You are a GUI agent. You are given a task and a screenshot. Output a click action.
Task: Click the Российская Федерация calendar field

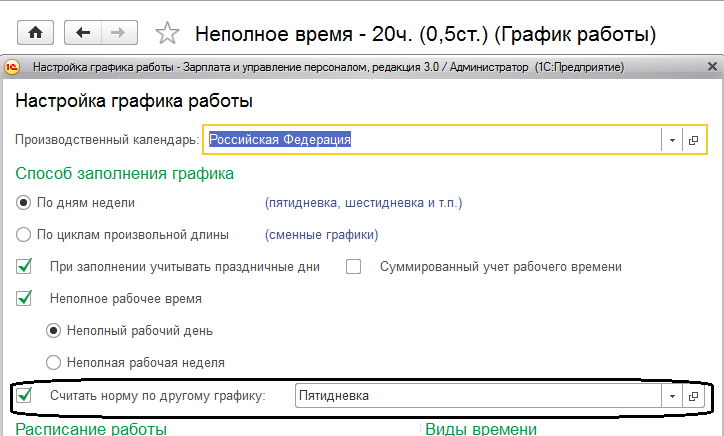point(430,141)
